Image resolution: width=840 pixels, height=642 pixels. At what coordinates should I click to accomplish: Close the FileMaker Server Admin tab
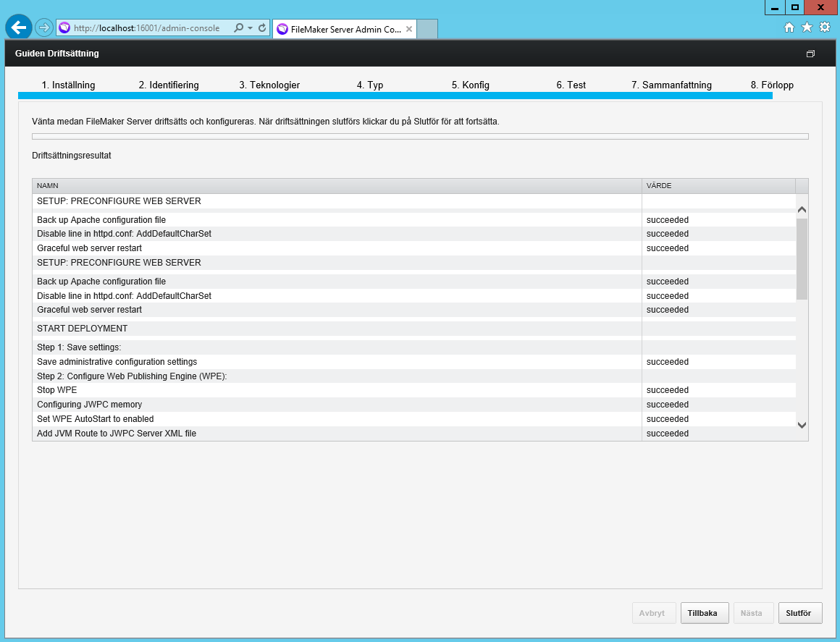point(409,29)
